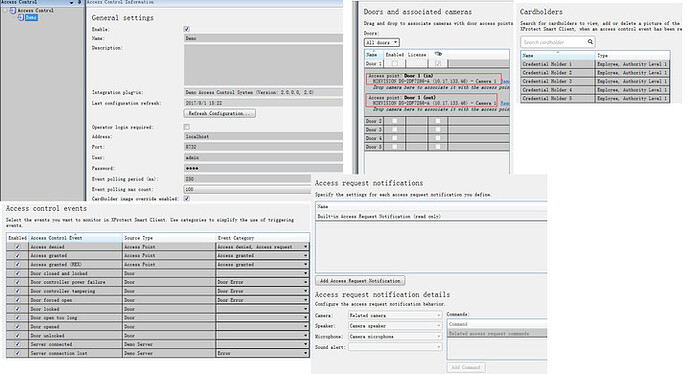The image size is (690, 374).
Task: Open Event Category dropdown for Access denied
Action: tap(305, 247)
